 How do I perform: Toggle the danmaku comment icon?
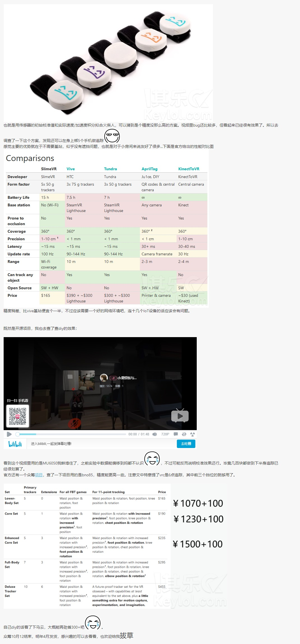click(x=176, y=434)
